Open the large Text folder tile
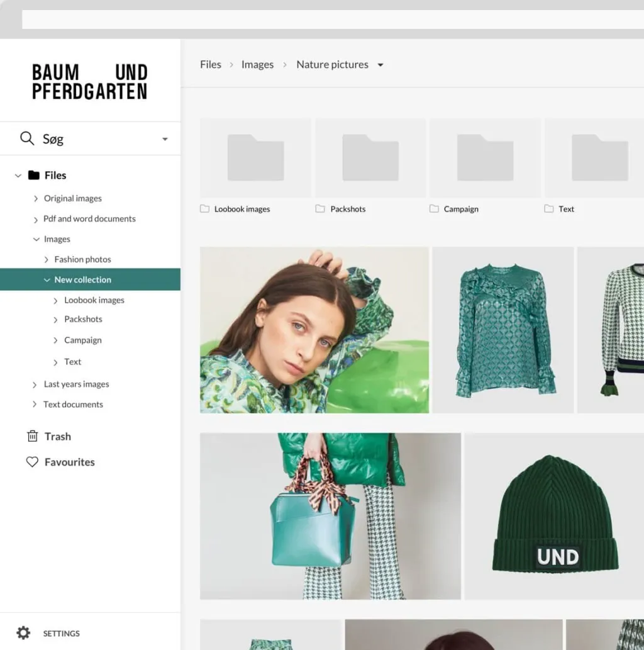 click(x=594, y=157)
